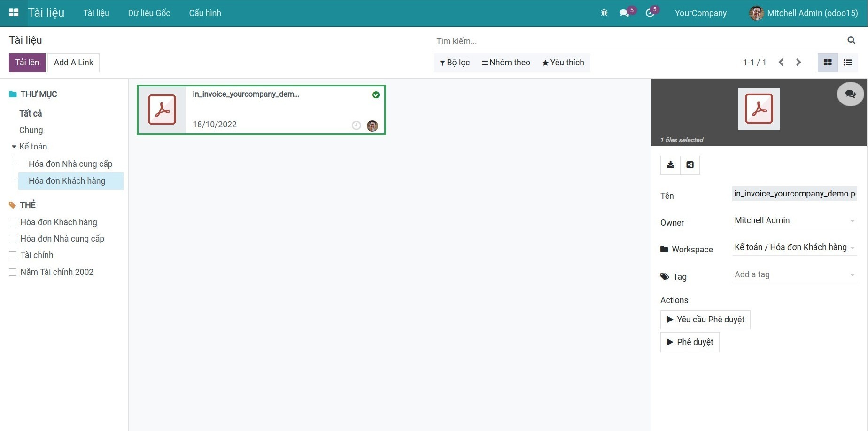The width and height of the screenshot is (868, 431).
Task: Enable the Tài chính tag filter
Action: (13, 255)
